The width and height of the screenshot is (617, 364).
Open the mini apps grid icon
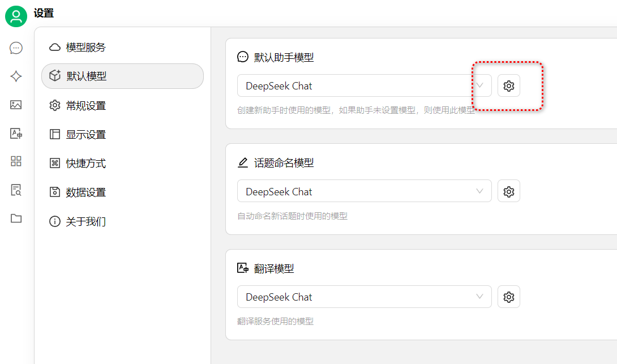16,161
